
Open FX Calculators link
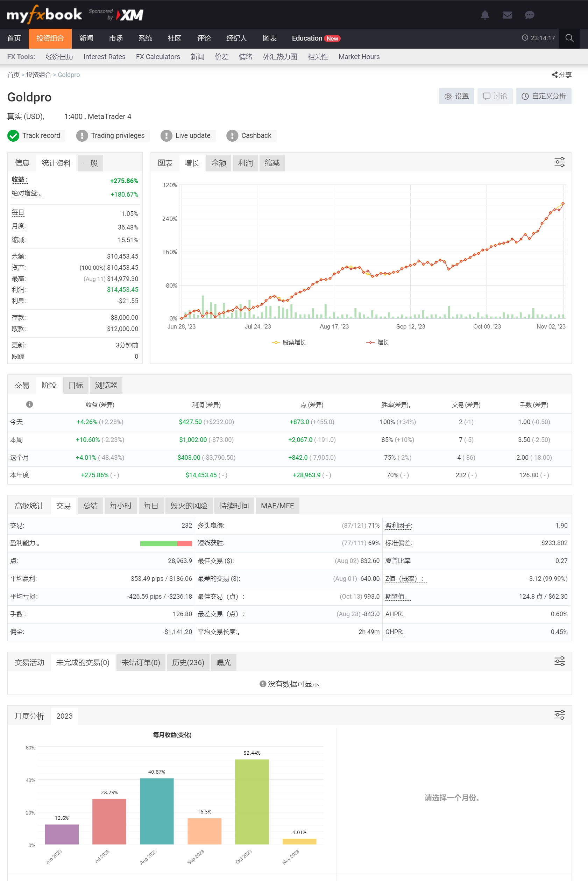[x=158, y=57]
